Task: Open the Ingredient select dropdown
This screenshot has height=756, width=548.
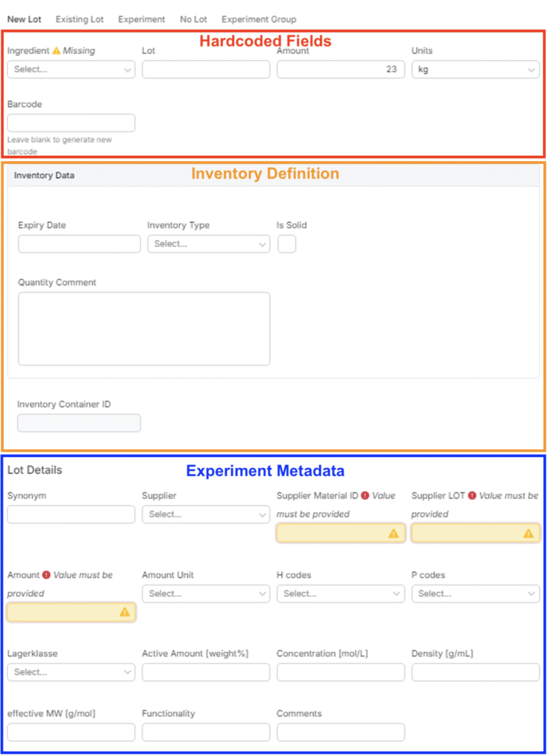Action: coord(71,69)
